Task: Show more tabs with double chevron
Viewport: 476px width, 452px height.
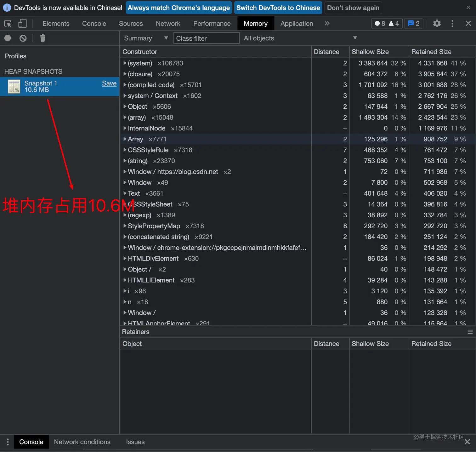Action: click(327, 23)
